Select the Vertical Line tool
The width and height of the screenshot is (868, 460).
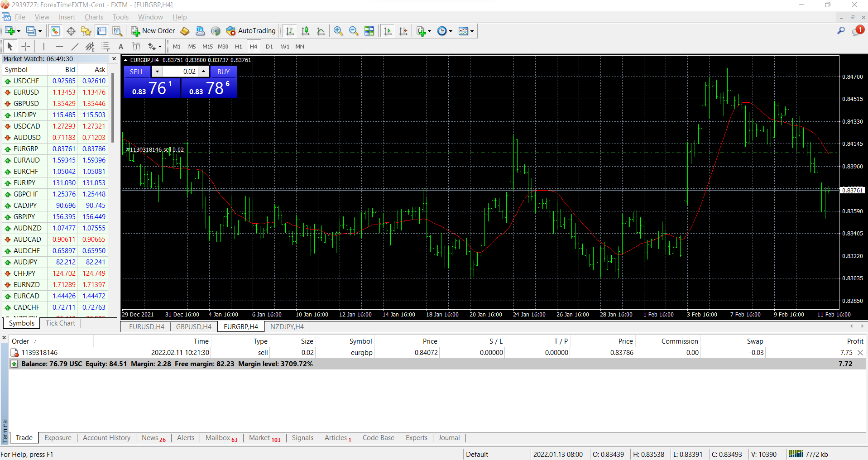point(44,46)
